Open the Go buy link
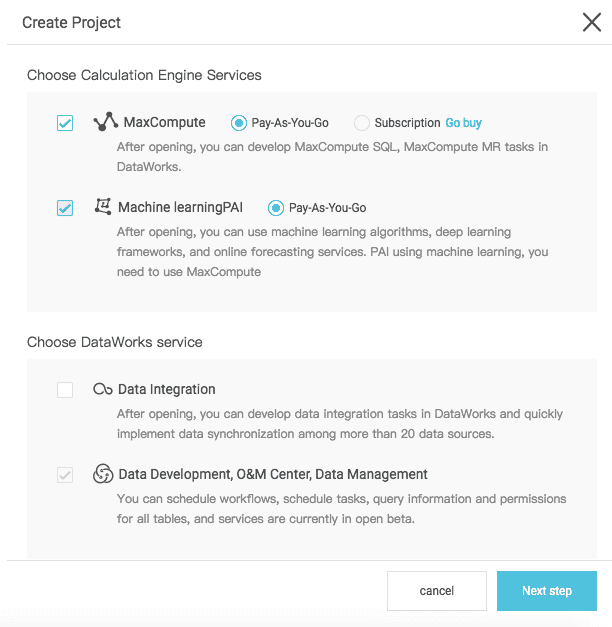This screenshot has width=612, height=627. 463,123
